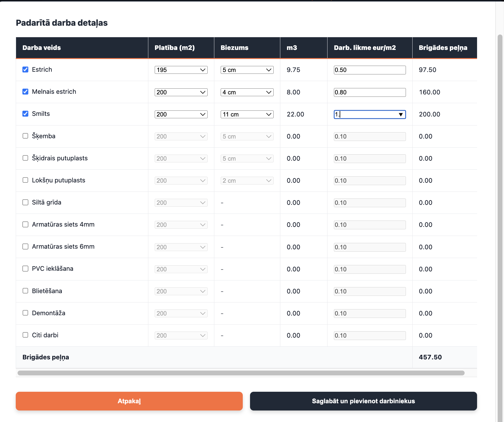Open Siltā grīda area dropdown

pos(181,203)
